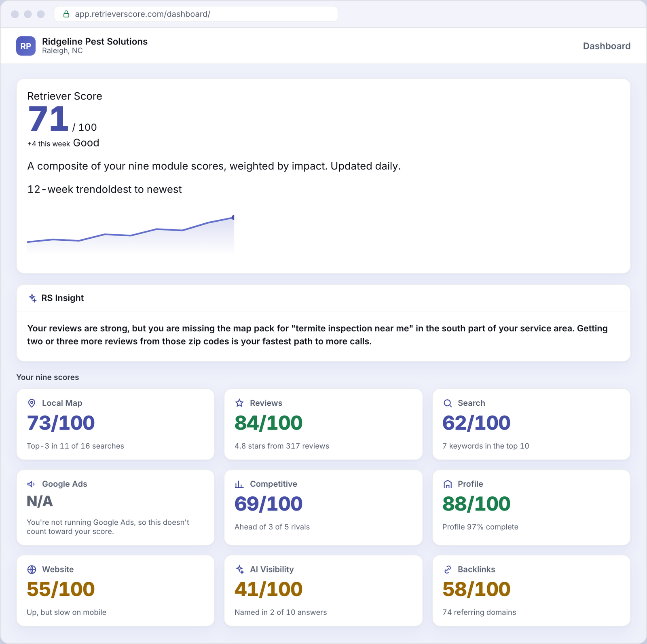Open the Competitive 69/100 score

[269, 504]
